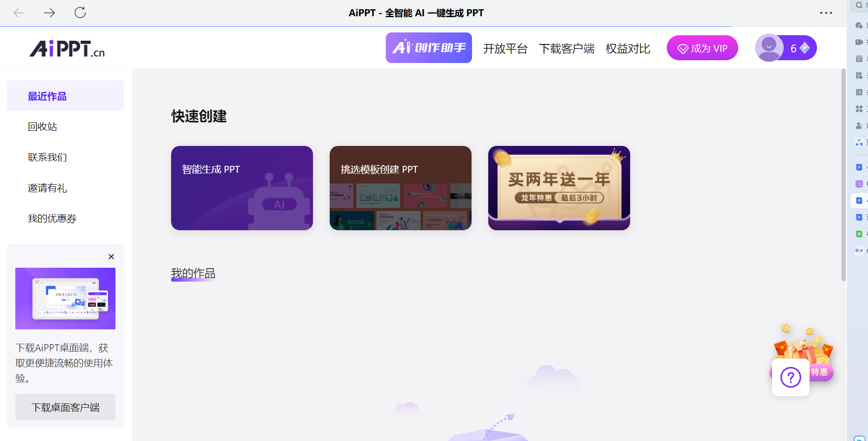Click the page vertical scrollbar
Image resolution: width=868 pixels, height=441 pixels.
coord(843,175)
